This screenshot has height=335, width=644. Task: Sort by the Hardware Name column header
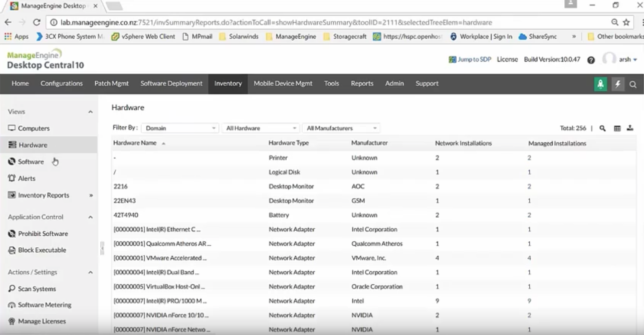pos(135,143)
